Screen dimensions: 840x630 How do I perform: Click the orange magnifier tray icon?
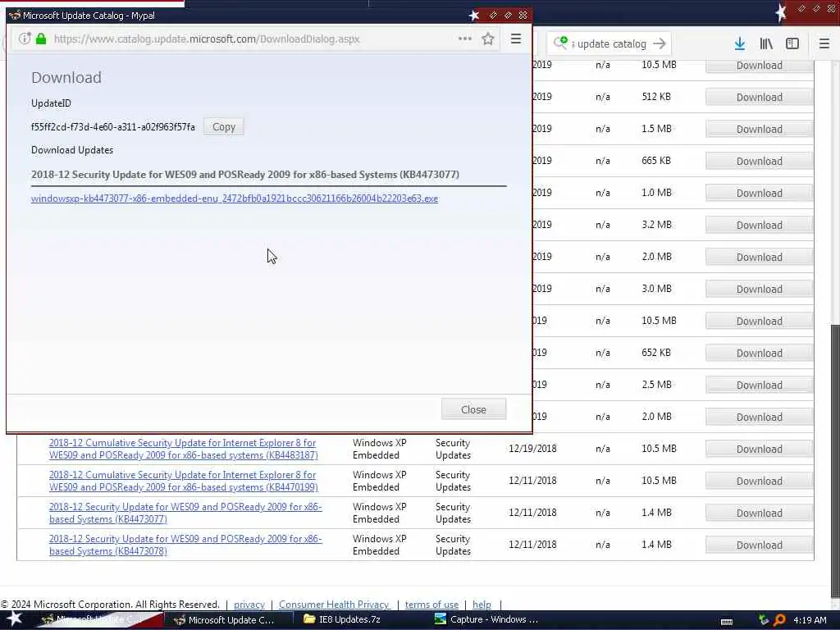pos(780,620)
